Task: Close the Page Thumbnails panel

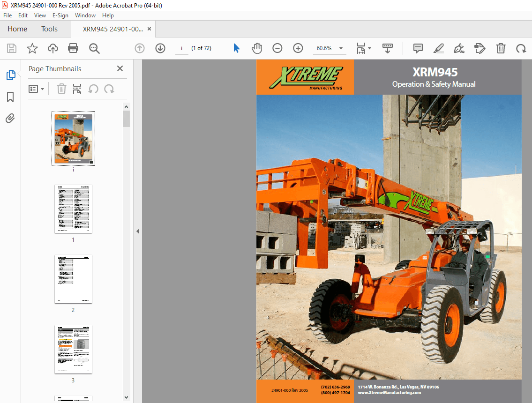Action: (x=120, y=68)
